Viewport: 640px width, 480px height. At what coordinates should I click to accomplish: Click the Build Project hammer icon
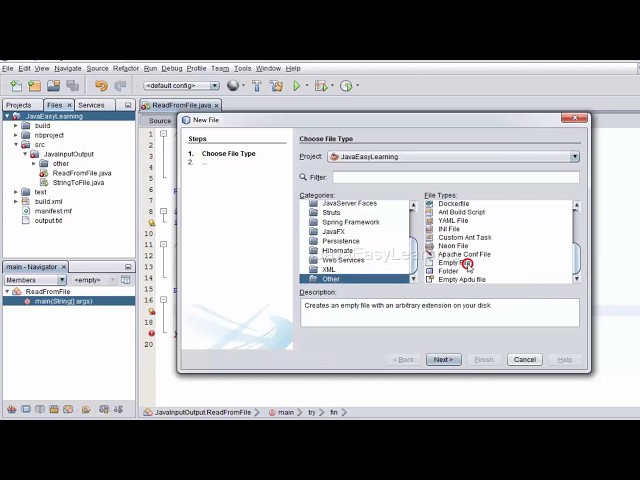pos(257,86)
